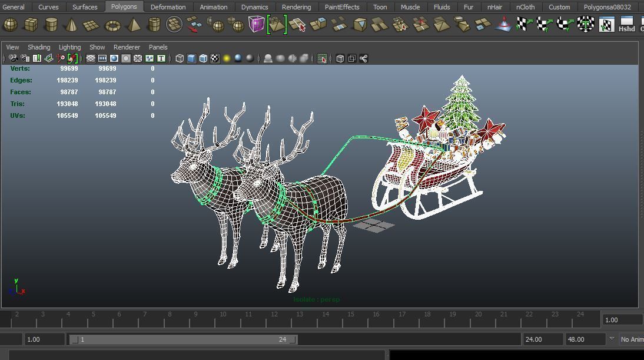Open the Renderer panel menu
This screenshot has width=644, height=360.
127,47
